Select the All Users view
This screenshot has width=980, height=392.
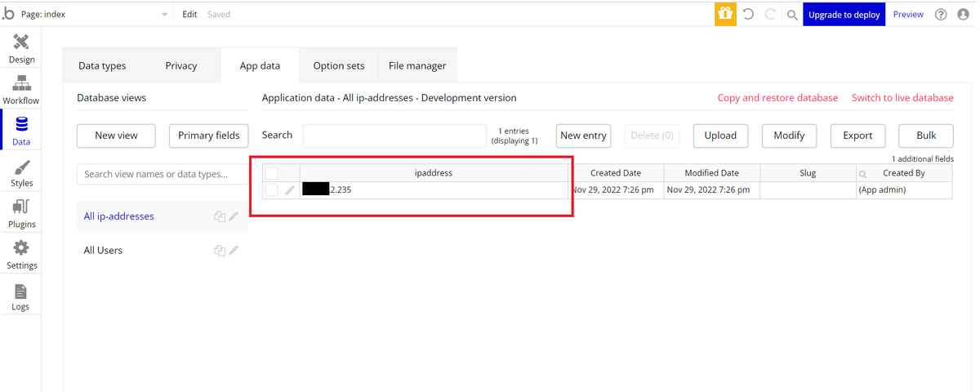pyautogui.click(x=103, y=251)
